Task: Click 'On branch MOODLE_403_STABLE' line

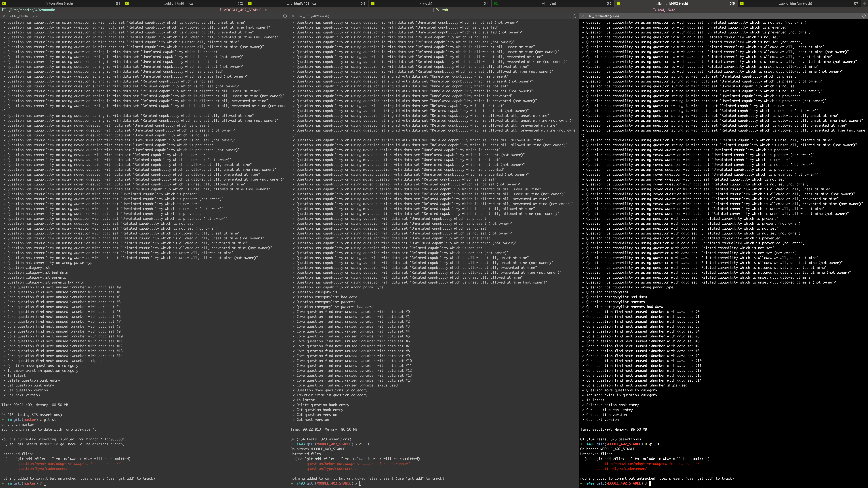Action: coord(318,449)
